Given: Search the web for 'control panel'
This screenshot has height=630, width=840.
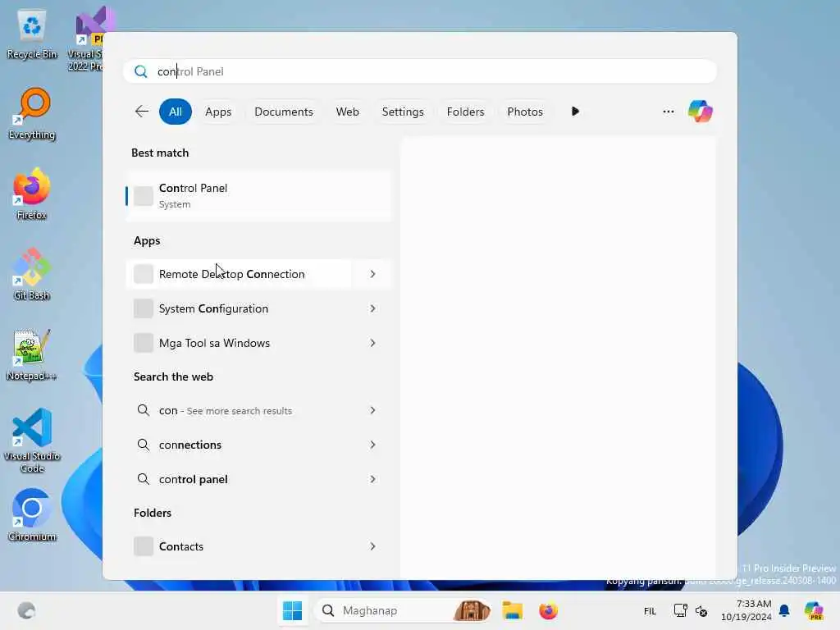Looking at the screenshot, I should click(x=239, y=479).
